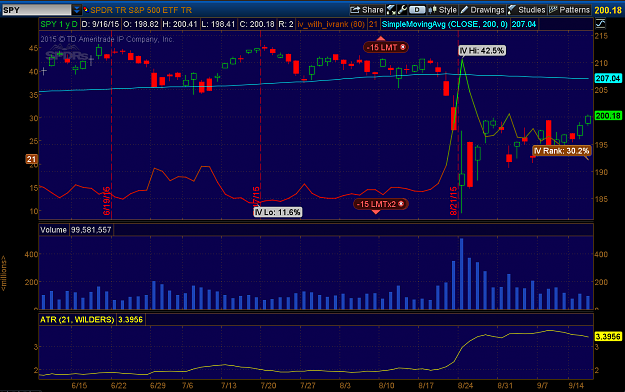Click the 8/21/15 expiration marker
Screen dimensions: 625x392
coord(454,201)
